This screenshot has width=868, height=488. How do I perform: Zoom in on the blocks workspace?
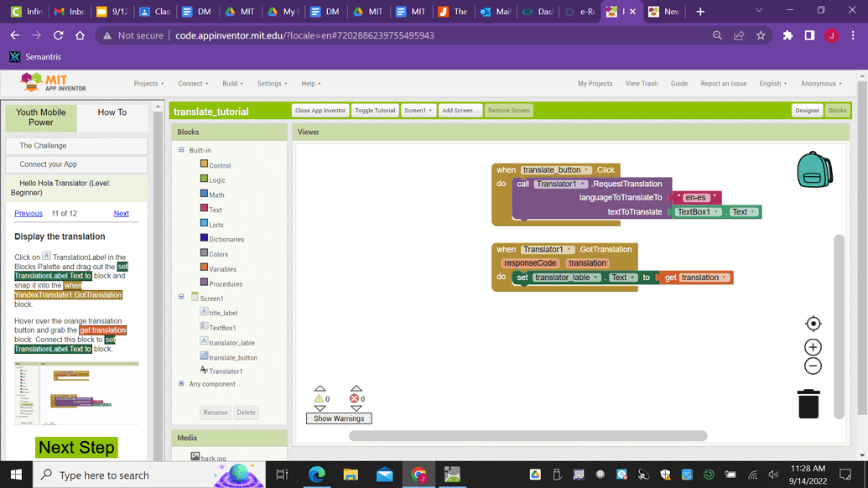pos(813,346)
